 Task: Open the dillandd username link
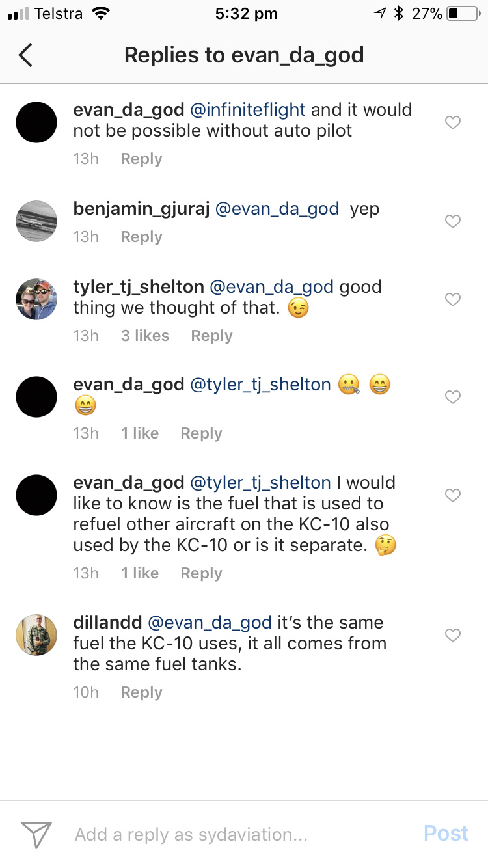107,622
